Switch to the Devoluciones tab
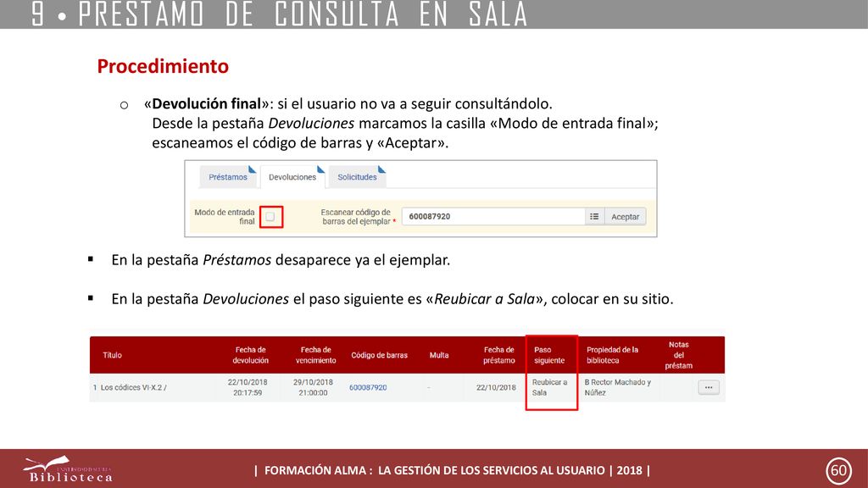868x488 pixels. click(292, 177)
